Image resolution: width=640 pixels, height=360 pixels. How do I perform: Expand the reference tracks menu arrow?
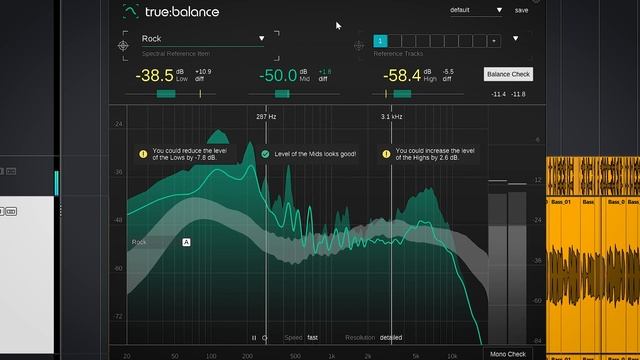pyautogui.click(x=516, y=38)
